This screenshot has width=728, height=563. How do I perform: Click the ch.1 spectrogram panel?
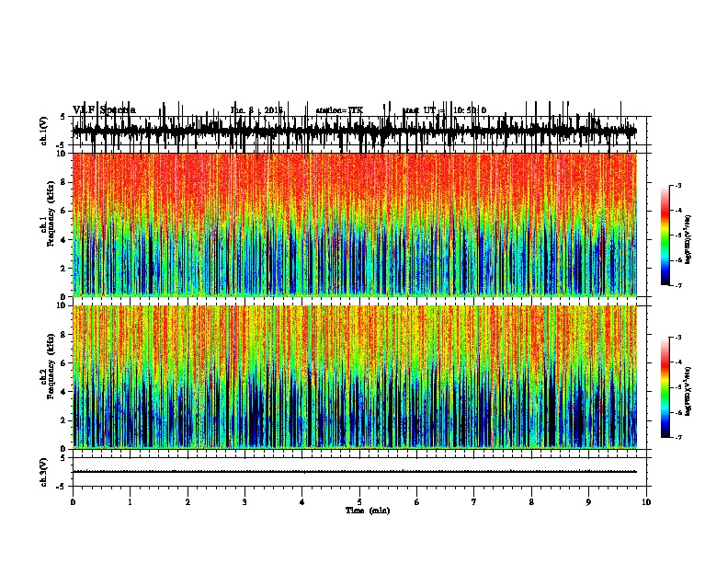point(355,224)
